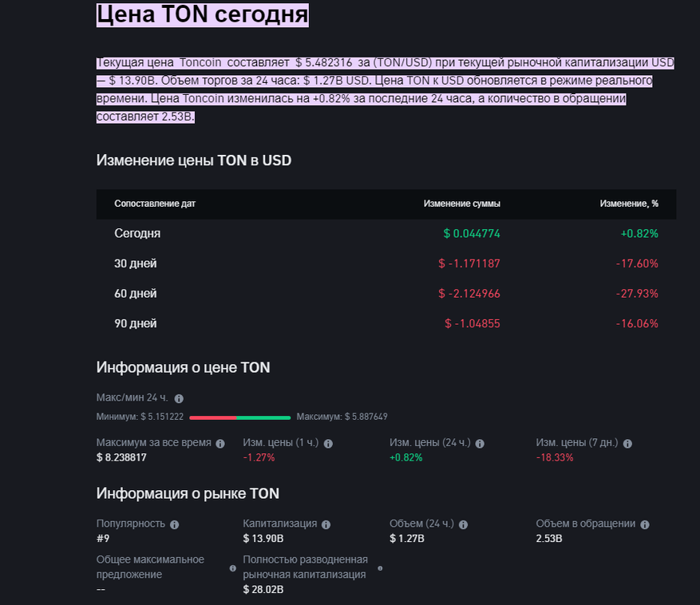700x605 pixels.
Task: Click Максимум: $ 5.887649 label
Action: (x=342, y=417)
